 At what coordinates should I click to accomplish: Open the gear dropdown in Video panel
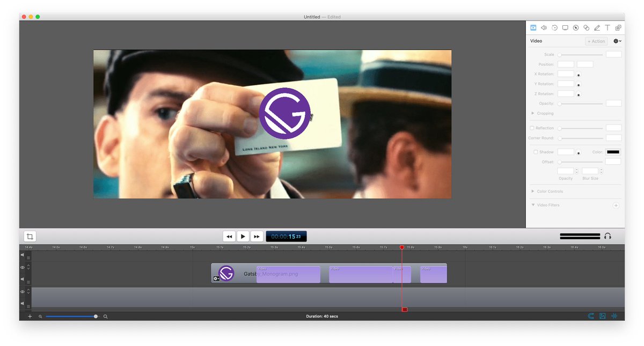point(618,41)
